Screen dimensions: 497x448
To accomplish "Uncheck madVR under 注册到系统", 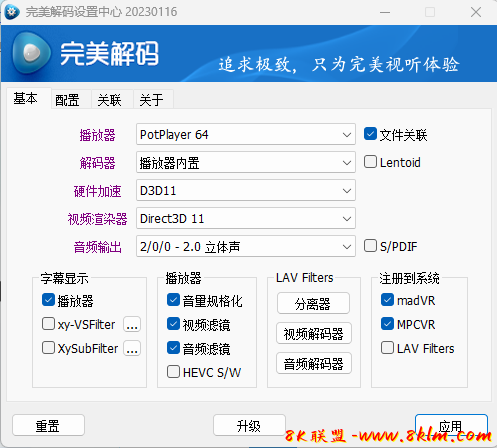I will point(387,300).
